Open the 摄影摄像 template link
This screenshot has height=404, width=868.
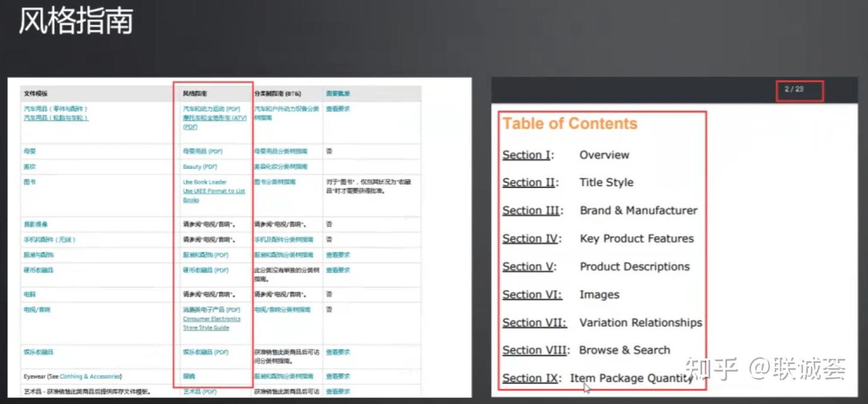tap(36, 224)
